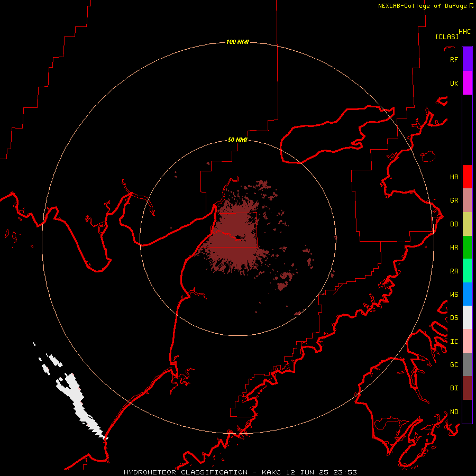The height and width of the screenshot is (476, 476).
Task: Click the HR green legend swatch
Action: [467, 248]
